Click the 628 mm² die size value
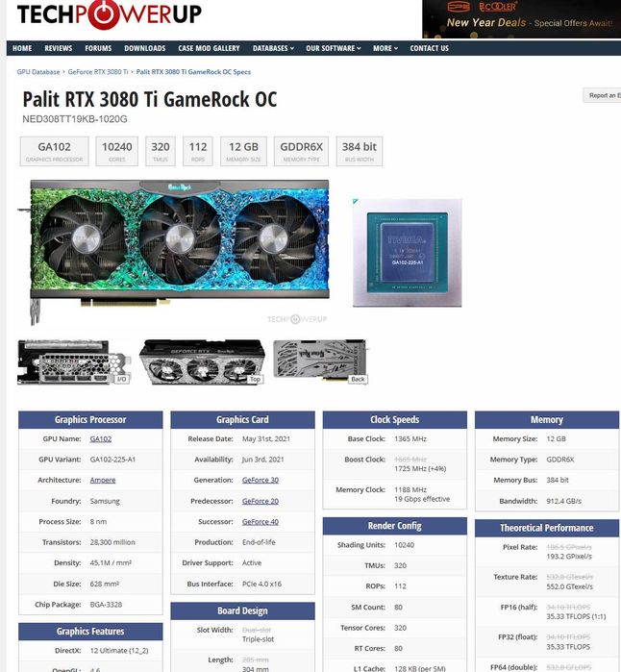621x672 pixels. point(105,584)
